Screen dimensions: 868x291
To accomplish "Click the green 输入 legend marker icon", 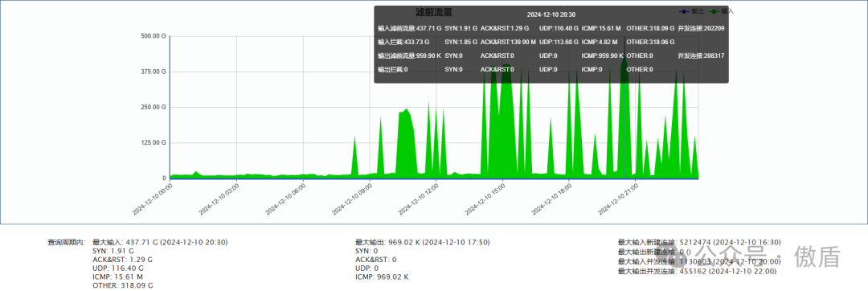I will point(714,11).
